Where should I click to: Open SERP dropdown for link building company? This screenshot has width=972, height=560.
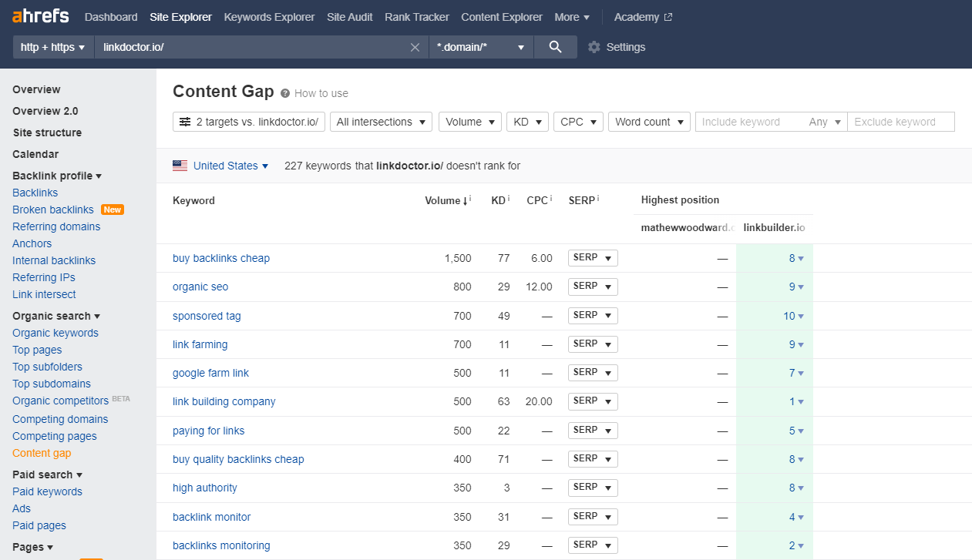point(593,401)
